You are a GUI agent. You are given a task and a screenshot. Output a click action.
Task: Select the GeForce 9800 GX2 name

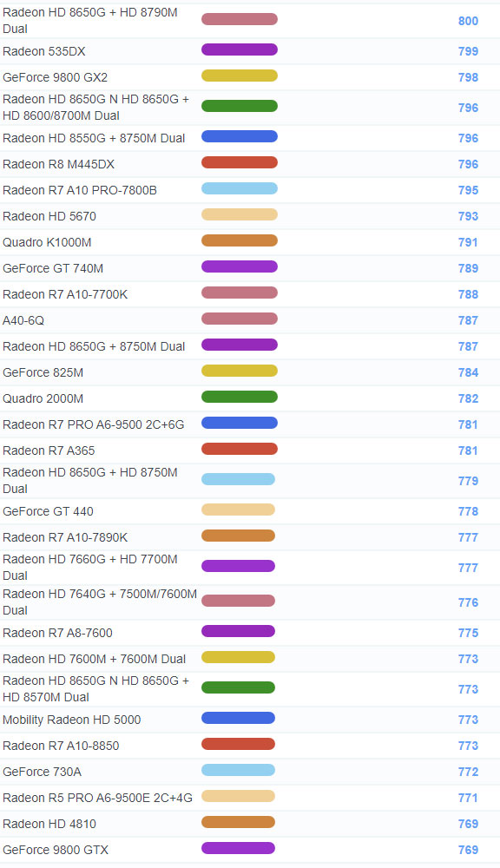[56, 77]
